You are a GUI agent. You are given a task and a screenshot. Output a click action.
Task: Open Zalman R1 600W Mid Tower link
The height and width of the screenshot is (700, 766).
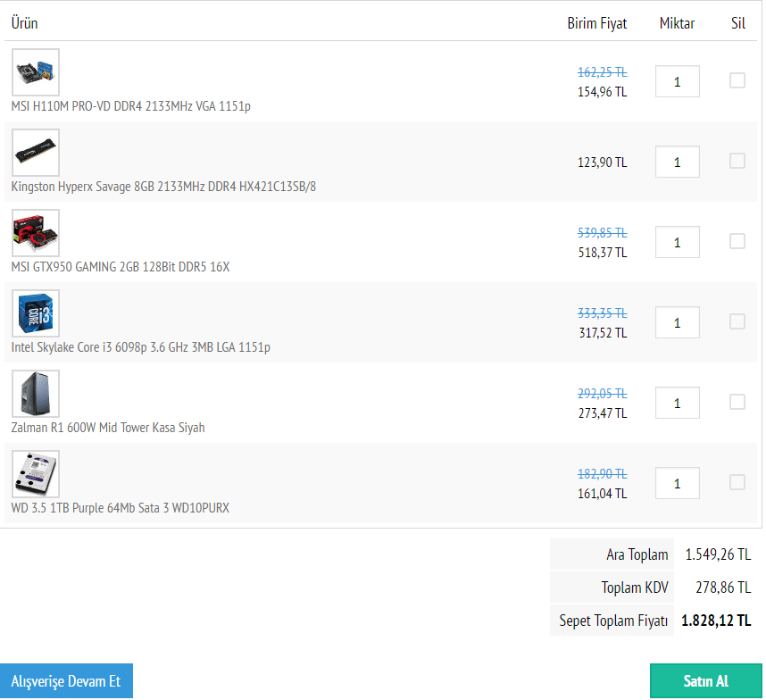108,428
